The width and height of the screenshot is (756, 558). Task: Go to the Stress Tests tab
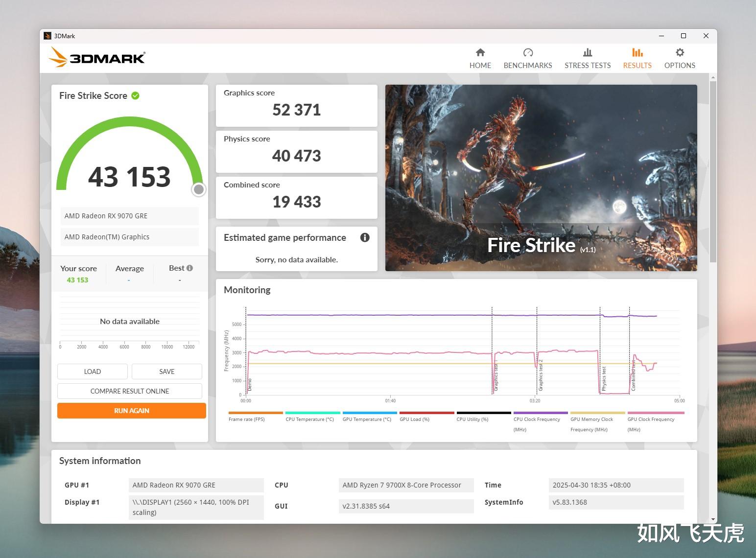pos(588,59)
